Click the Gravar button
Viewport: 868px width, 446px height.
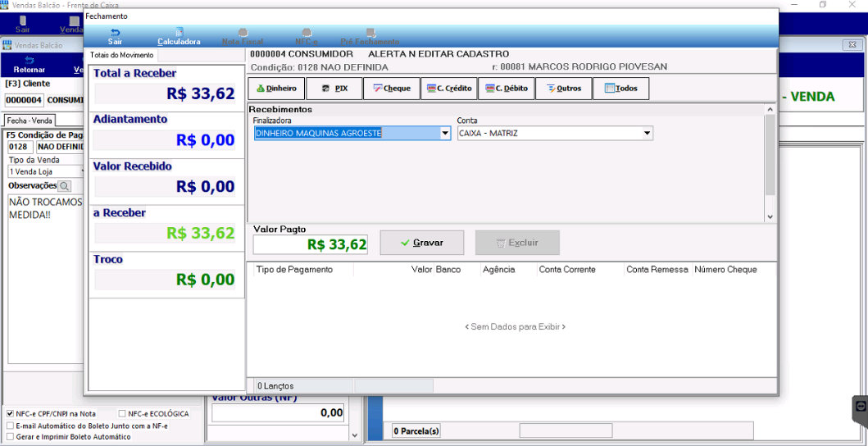[422, 243]
